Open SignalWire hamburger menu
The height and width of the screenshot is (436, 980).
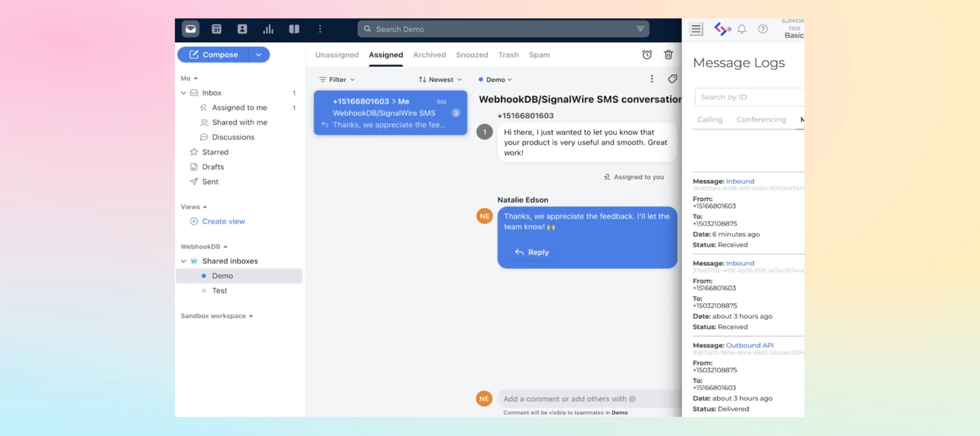(x=696, y=29)
